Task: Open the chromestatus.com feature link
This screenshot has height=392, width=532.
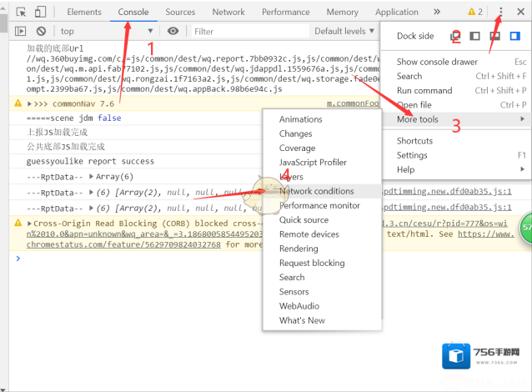Action: [x=125, y=245]
